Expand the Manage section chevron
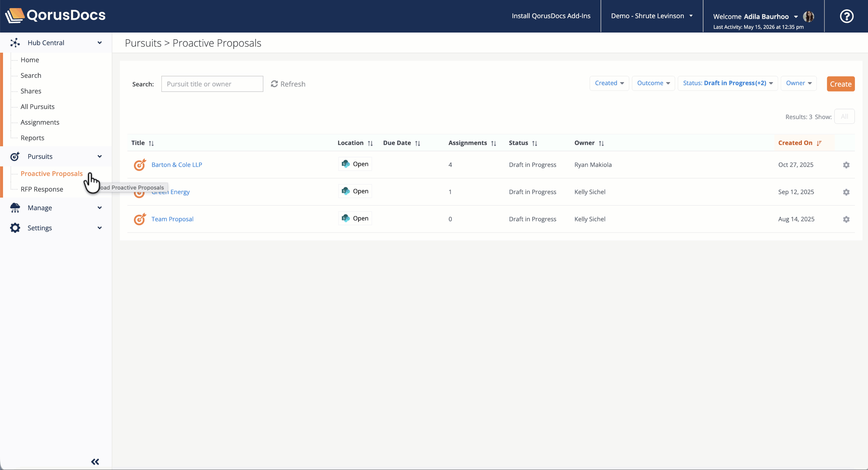 (100, 208)
